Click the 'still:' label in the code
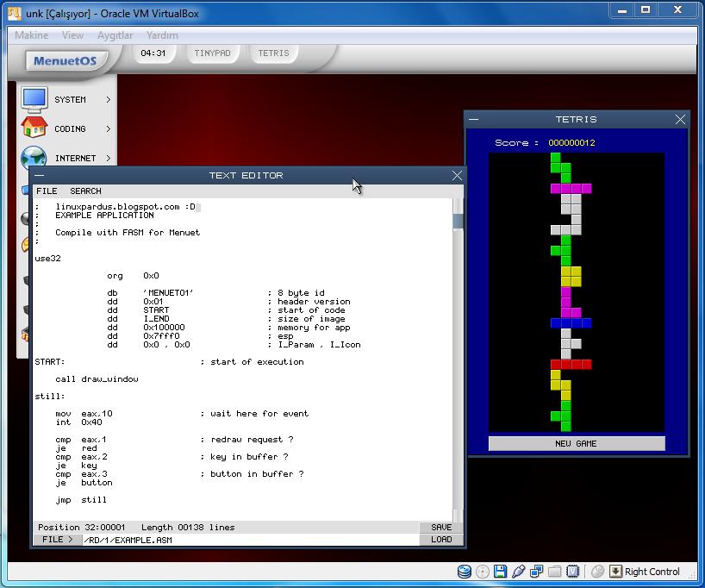705x588 pixels. pos(49,396)
